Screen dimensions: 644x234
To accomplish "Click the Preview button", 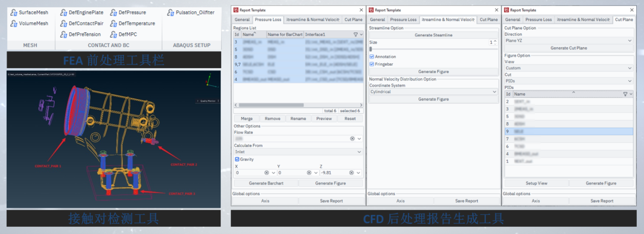I will (324, 118).
